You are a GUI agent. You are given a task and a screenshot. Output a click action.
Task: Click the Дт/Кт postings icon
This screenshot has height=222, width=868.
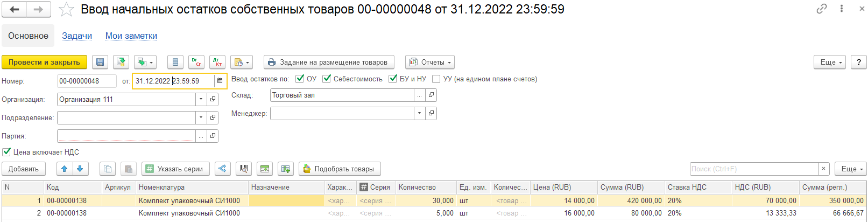click(x=217, y=63)
